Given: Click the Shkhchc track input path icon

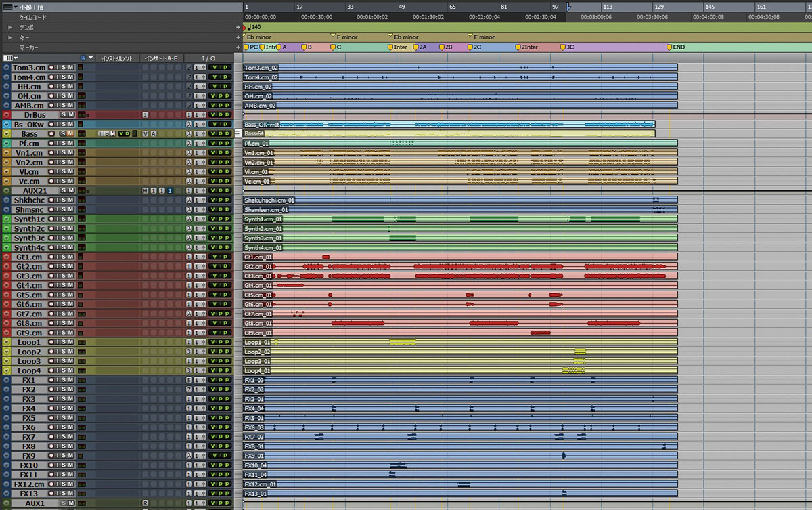Looking at the screenshot, I should point(189,200).
